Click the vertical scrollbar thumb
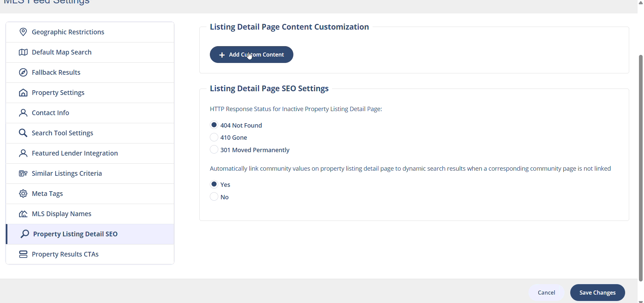This screenshot has width=644, height=303. click(x=641, y=168)
